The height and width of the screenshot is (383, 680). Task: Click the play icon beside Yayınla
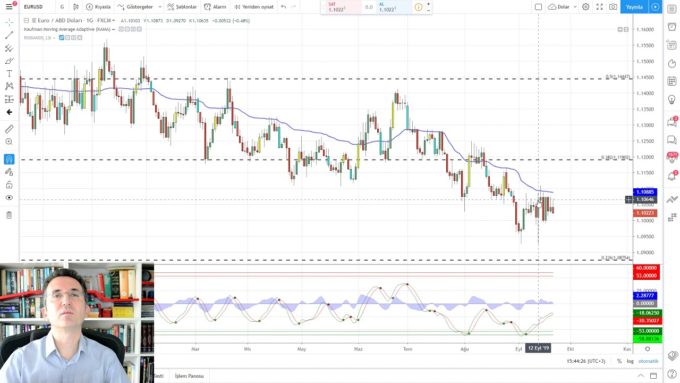coord(655,7)
